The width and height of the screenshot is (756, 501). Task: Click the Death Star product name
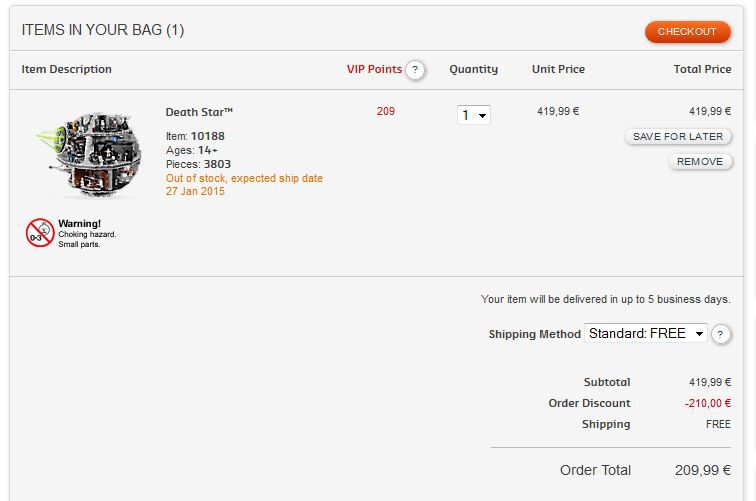pos(199,112)
